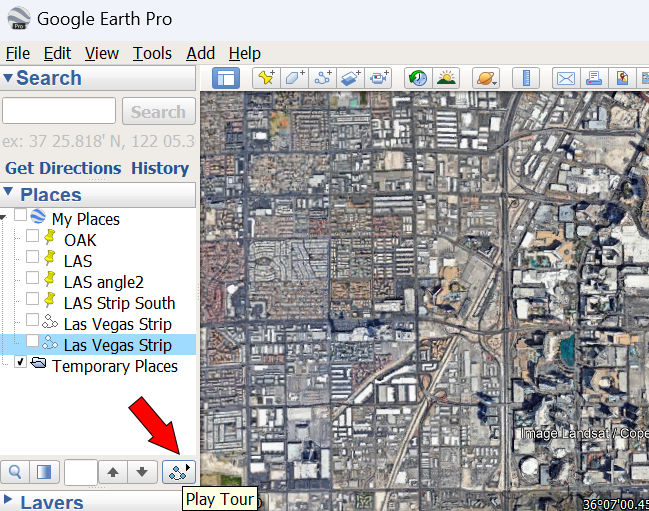This screenshot has width=649, height=511.
Task: Select the LAS placemark label
Action: [x=78, y=261]
